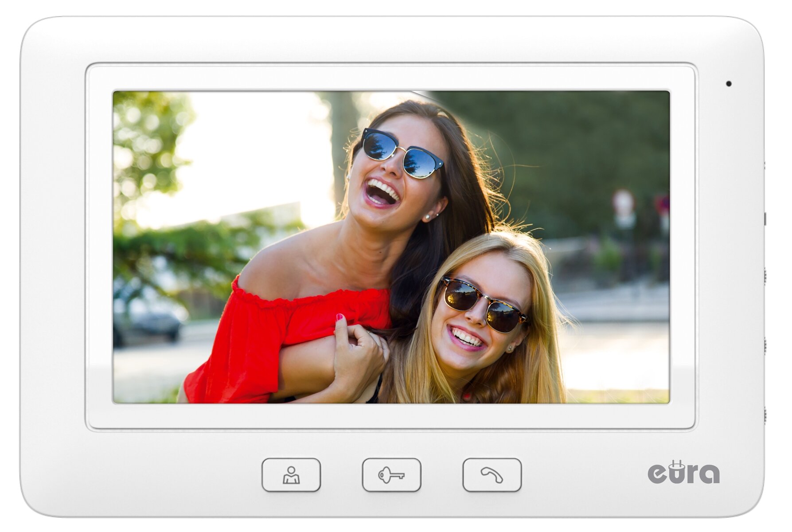The height and width of the screenshot is (532, 792).
Task: Tap the microphone hole beside the screen
Action: (x=729, y=83)
